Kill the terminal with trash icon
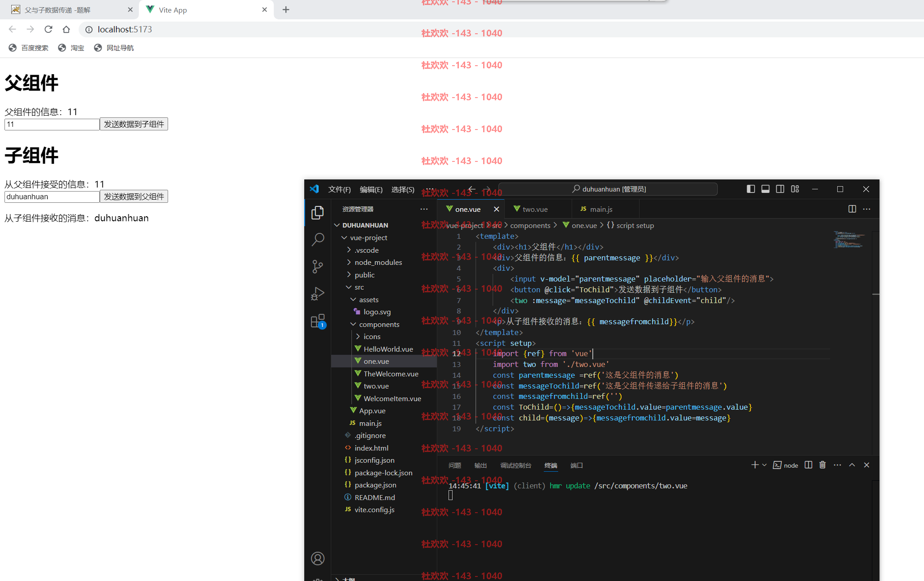Screen dimensions: 924x581 pyautogui.click(x=822, y=465)
